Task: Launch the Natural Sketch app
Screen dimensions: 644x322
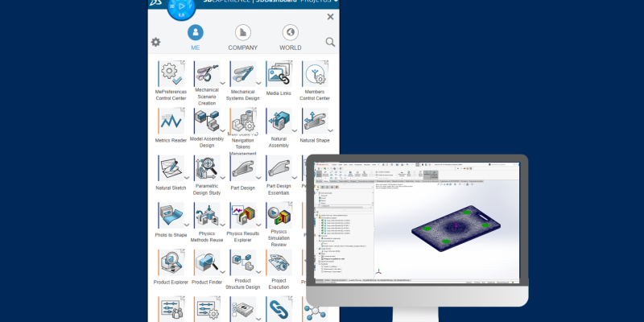Action: tap(170, 169)
